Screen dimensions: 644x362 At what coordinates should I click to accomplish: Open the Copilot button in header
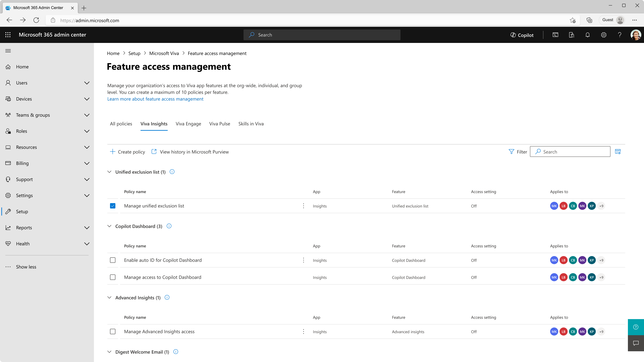click(x=522, y=35)
